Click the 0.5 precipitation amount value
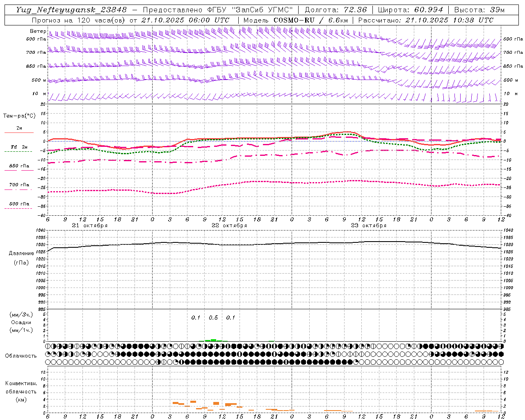The width and height of the screenshot is (525, 420). click(x=213, y=318)
